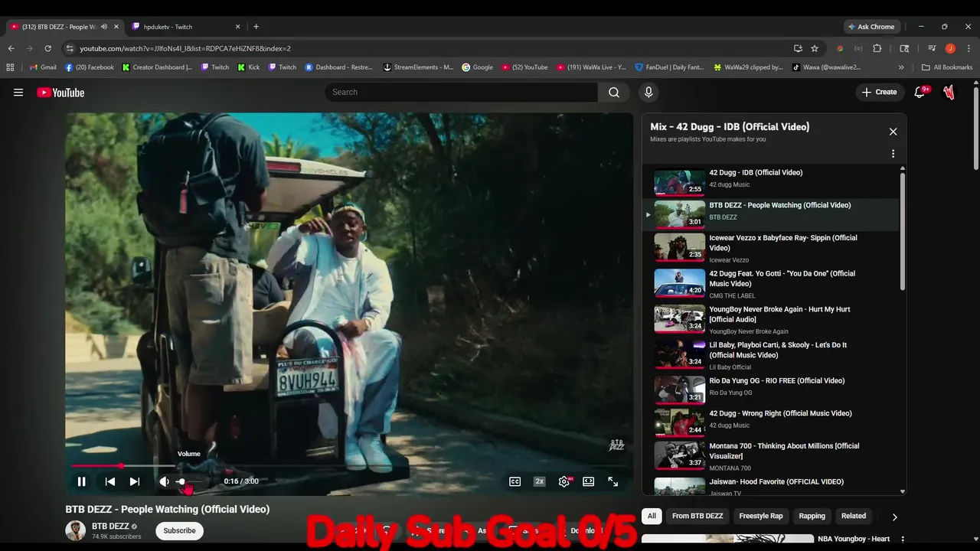Open the Chrome profile avatar
The width and height of the screenshot is (980, 551).
click(x=950, y=48)
